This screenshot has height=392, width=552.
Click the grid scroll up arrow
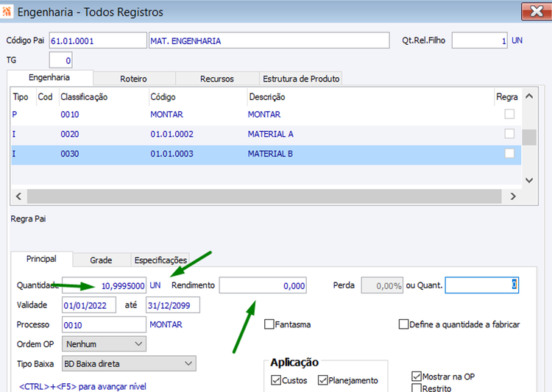(x=529, y=96)
